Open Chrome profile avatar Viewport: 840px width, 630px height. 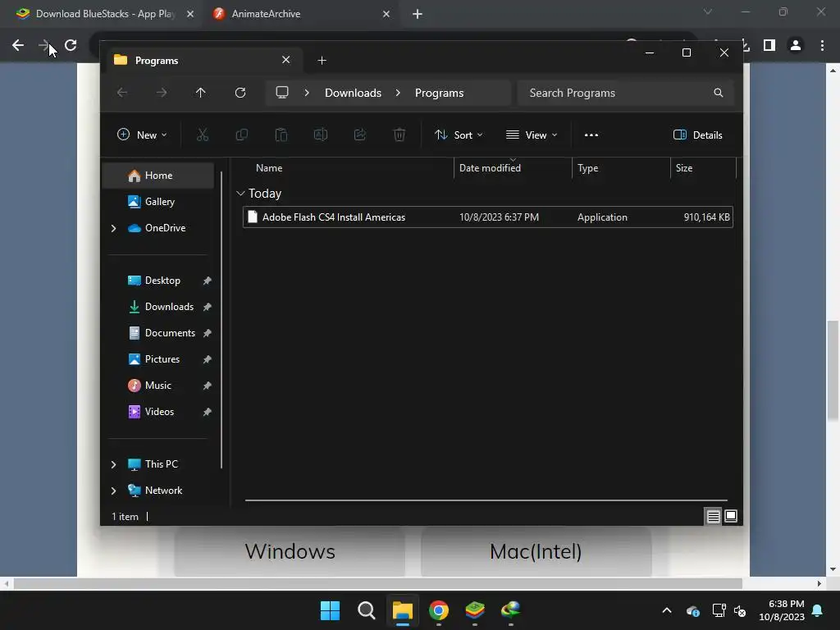pyautogui.click(x=796, y=46)
